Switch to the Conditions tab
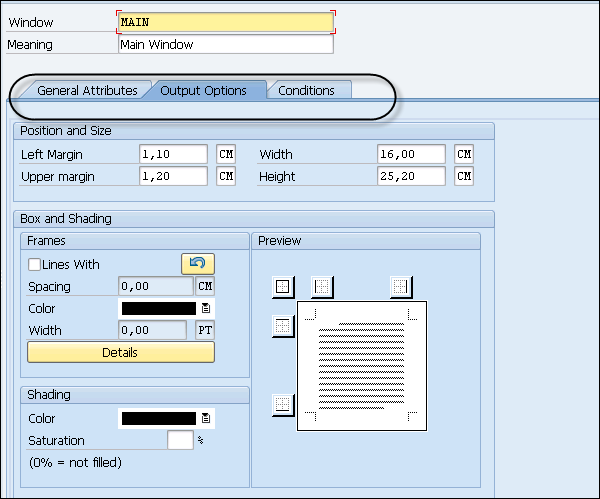 pyautogui.click(x=306, y=90)
